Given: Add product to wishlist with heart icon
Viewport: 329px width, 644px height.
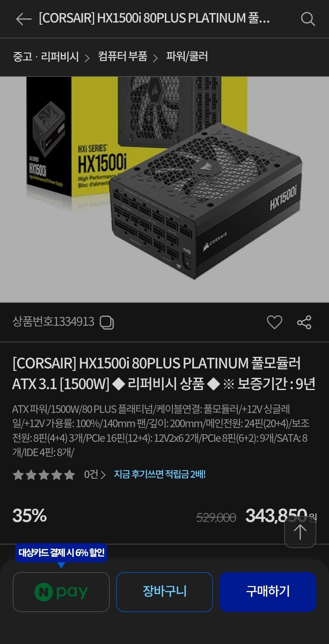Looking at the screenshot, I should click(274, 322).
